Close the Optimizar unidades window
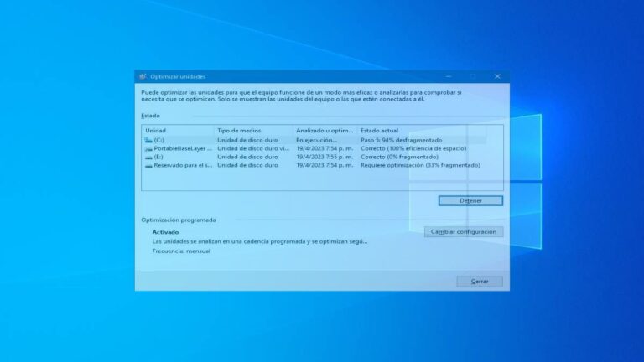 (497, 77)
